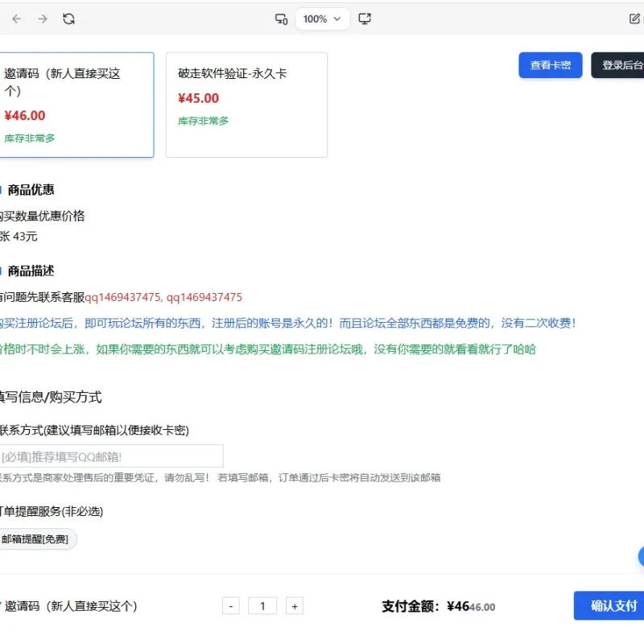Go forward with the right arrow icon
The width and height of the screenshot is (644, 644).
[x=43, y=19]
